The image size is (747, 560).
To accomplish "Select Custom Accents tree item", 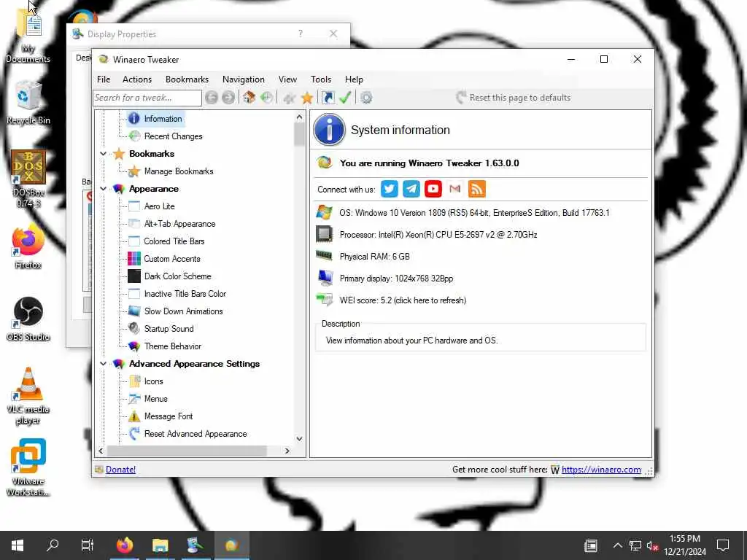I will click(172, 259).
